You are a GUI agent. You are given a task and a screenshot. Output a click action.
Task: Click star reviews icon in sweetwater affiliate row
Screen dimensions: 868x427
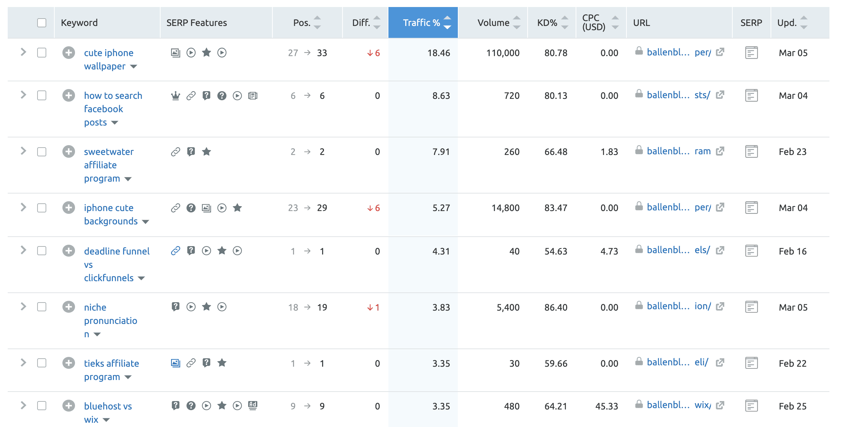(206, 151)
